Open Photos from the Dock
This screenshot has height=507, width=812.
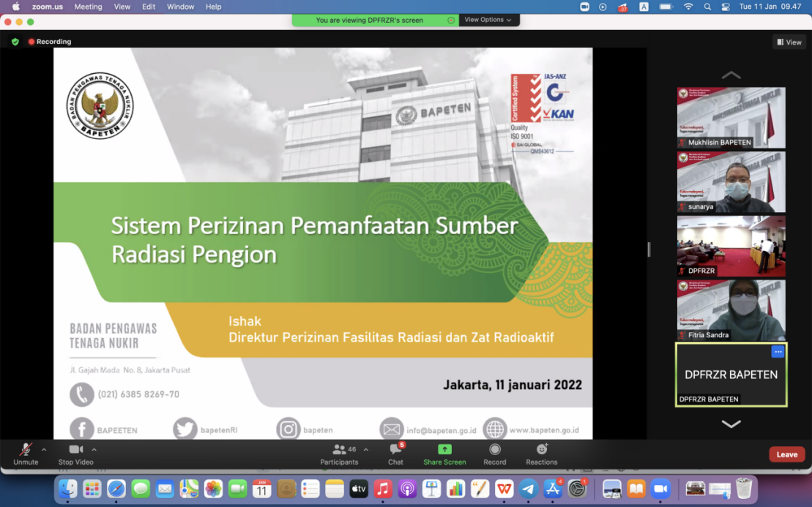tap(213, 489)
